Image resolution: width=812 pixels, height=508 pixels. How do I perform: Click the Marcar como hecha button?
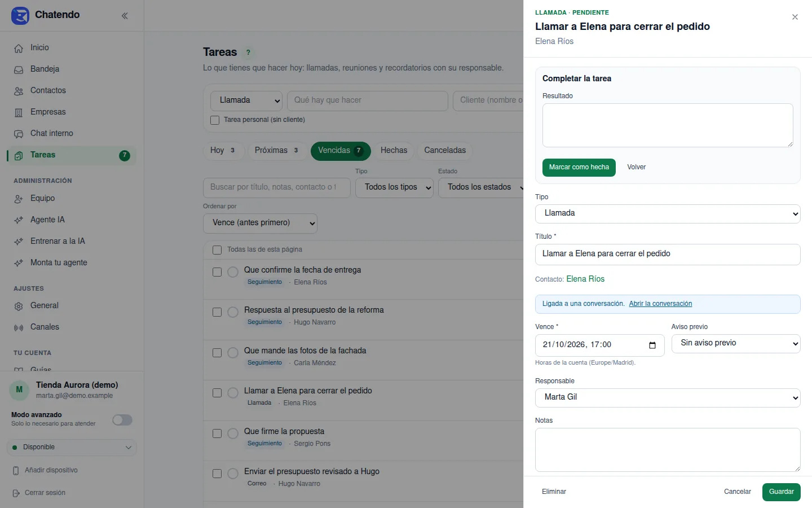(579, 168)
